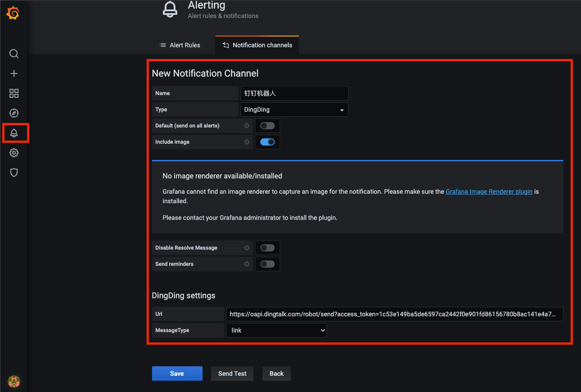Click the Grafana logo icon
The height and width of the screenshot is (392, 581).
14,14
